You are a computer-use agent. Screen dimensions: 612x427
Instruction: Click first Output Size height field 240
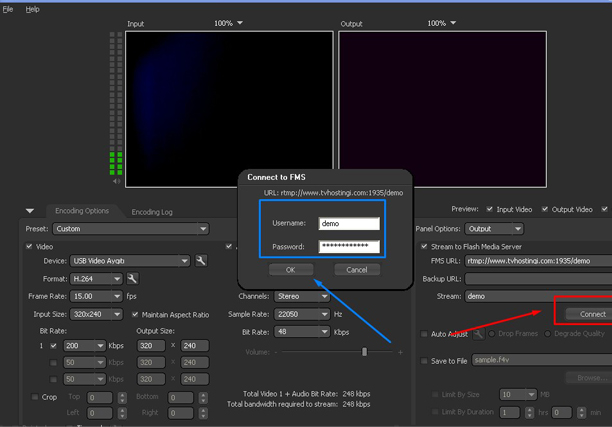click(x=194, y=346)
